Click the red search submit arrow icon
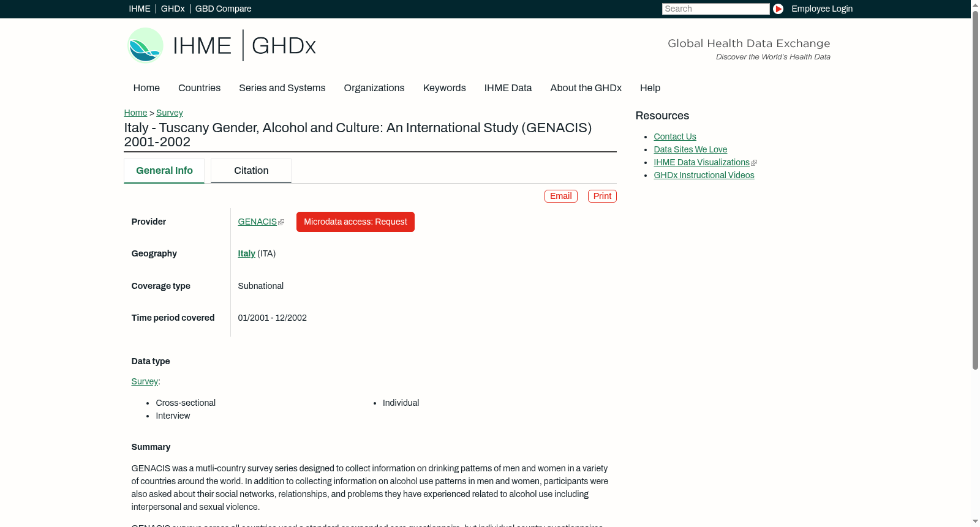The image size is (980, 527). coord(778,9)
